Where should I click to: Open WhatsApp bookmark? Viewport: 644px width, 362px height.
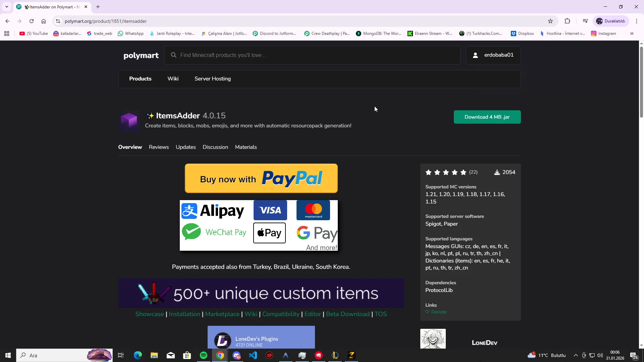coord(131,34)
